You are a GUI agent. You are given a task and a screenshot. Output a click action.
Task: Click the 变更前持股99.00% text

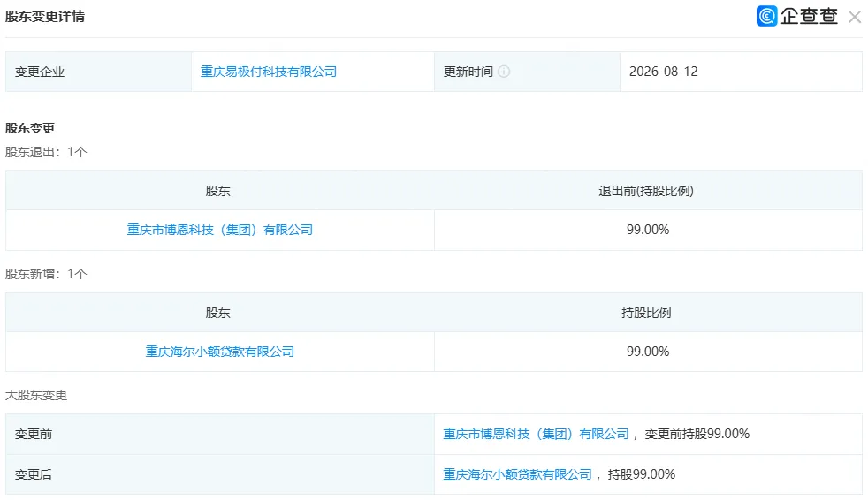pyautogui.click(x=697, y=434)
